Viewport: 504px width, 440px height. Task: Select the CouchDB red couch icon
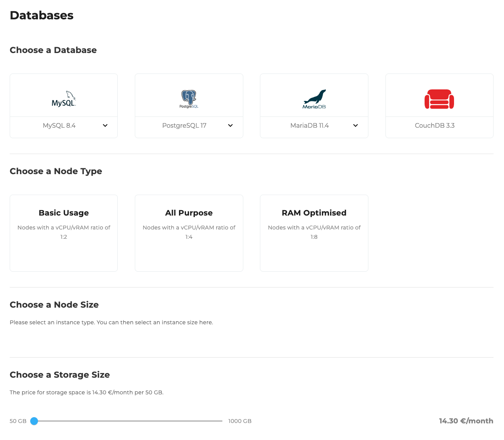tap(439, 99)
